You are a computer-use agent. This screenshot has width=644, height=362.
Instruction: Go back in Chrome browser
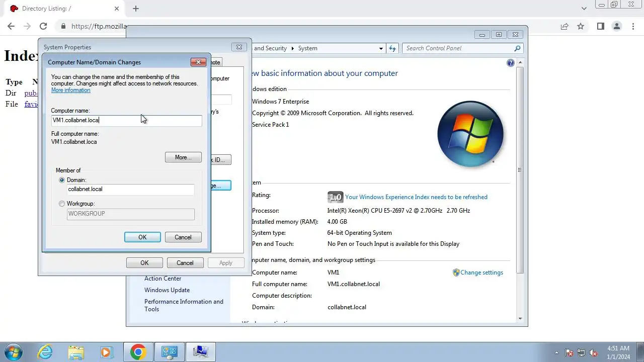pos(11,26)
